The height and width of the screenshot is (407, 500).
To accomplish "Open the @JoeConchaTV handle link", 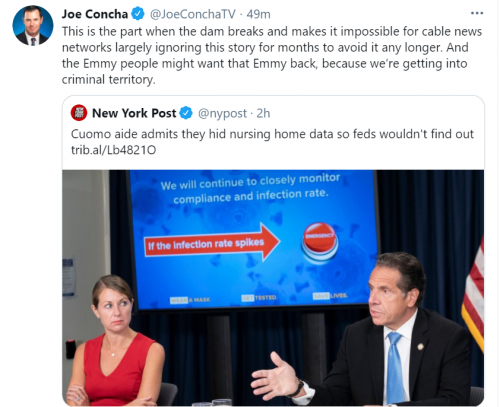I will click(x=192, y=14).
